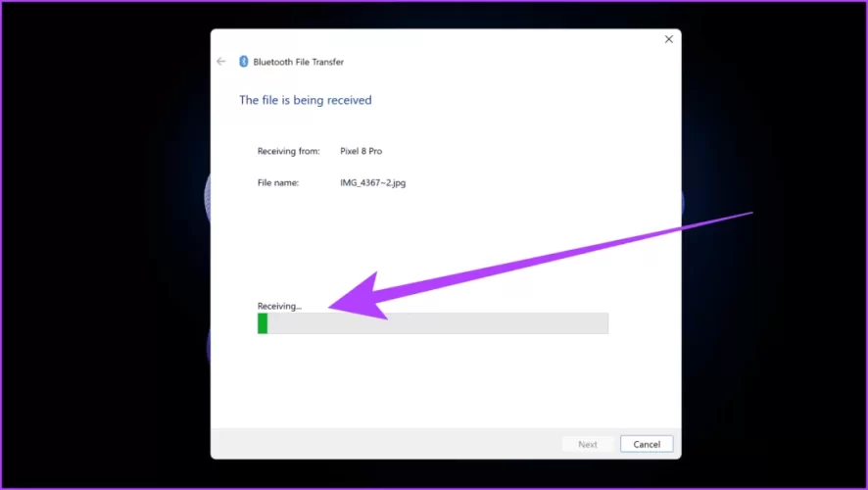Click the file name 'IMG_4367~2.jpg'
The width and height of the screenshot is (868, 490).
tap(372, 182)
